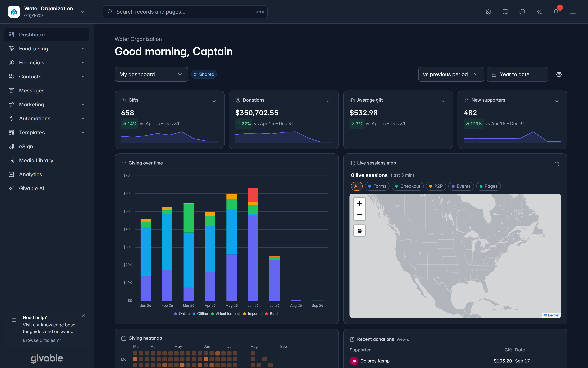Image resolution: width=588 pixels, height=368 pixels.
Task: Go to Analytics in sidebar
Action: 47,175
